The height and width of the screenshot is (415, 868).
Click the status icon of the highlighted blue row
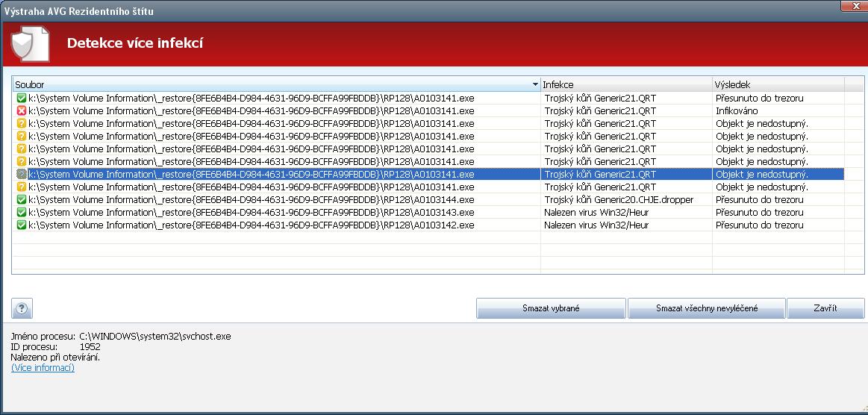21,175
